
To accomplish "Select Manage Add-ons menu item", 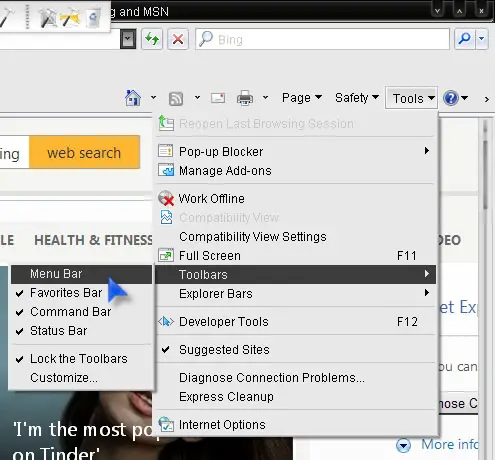I will click(295, 170).
